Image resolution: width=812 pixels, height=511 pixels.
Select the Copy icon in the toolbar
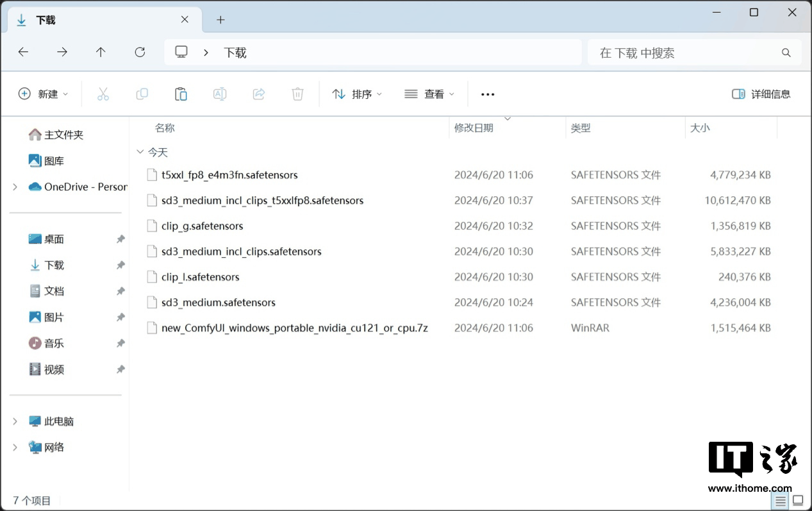coord(142,94)
